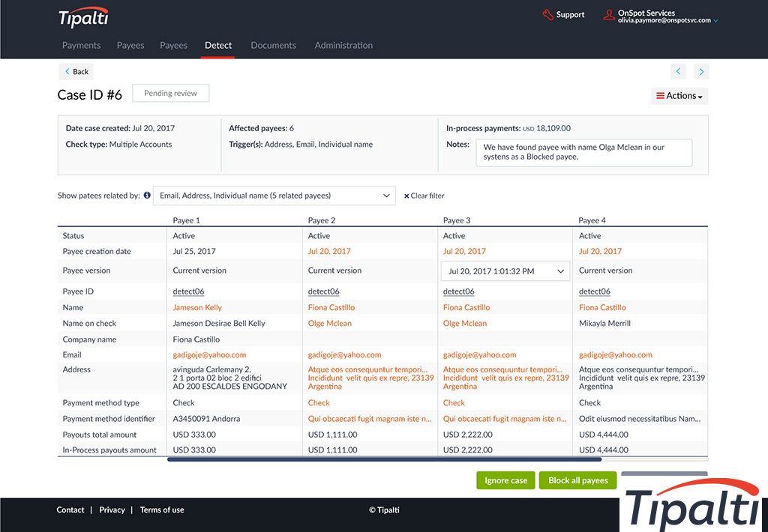Click the Privacy footer link
This screenshot has width=768, height=532.
click(x=112, y=510)
